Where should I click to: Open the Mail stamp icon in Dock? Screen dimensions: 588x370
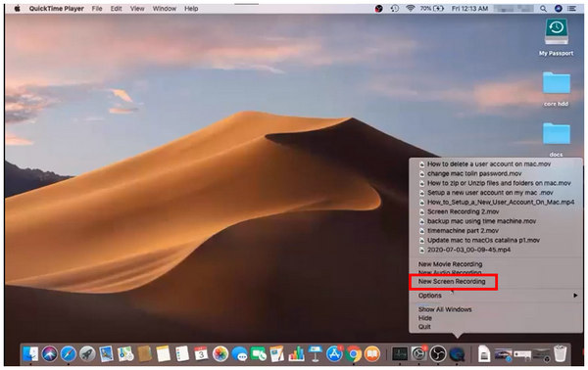click(107, 354)
